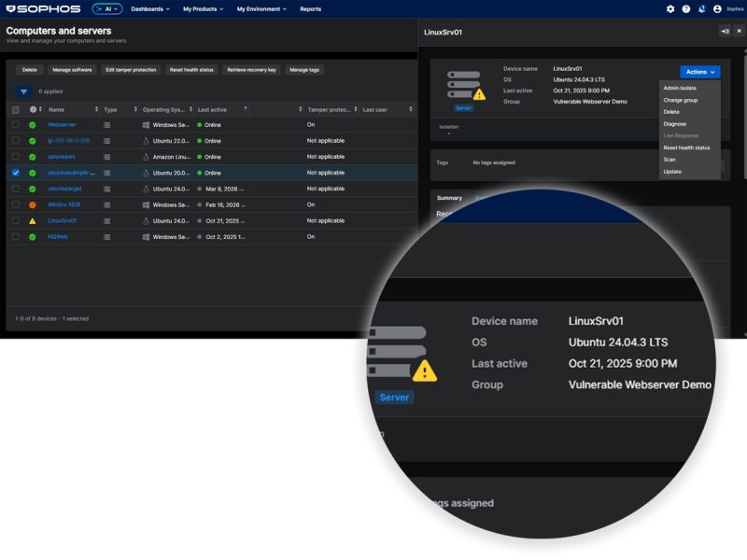Open the Actions dropdown button

[x=699, y=72]
